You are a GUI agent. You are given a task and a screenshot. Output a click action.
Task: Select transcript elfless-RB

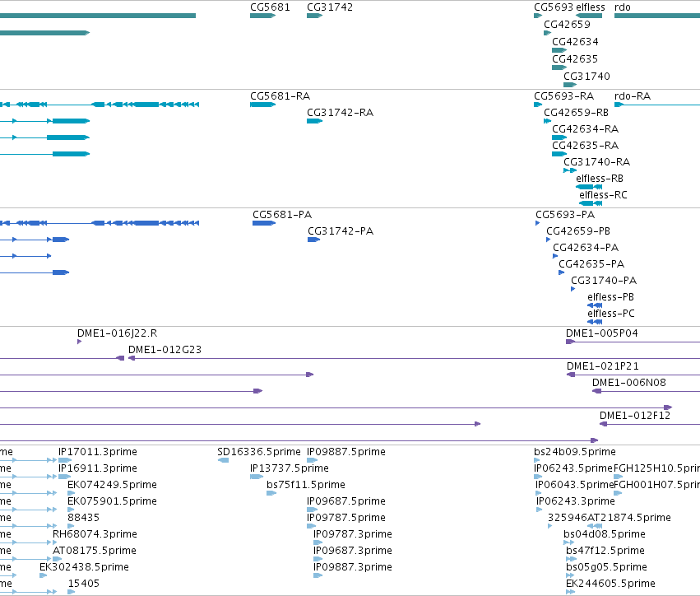click(x=600, y=179)
